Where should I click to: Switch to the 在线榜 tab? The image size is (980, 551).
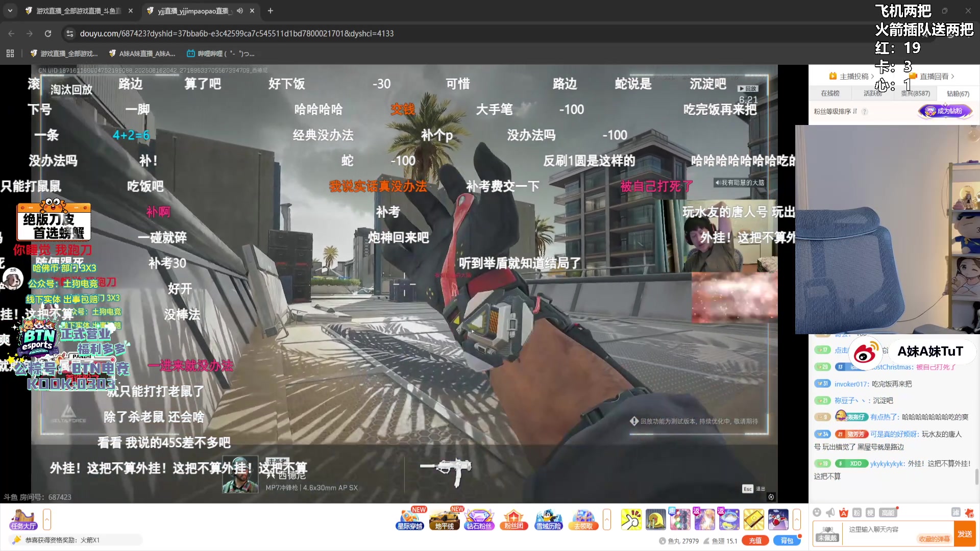[830, 93]
